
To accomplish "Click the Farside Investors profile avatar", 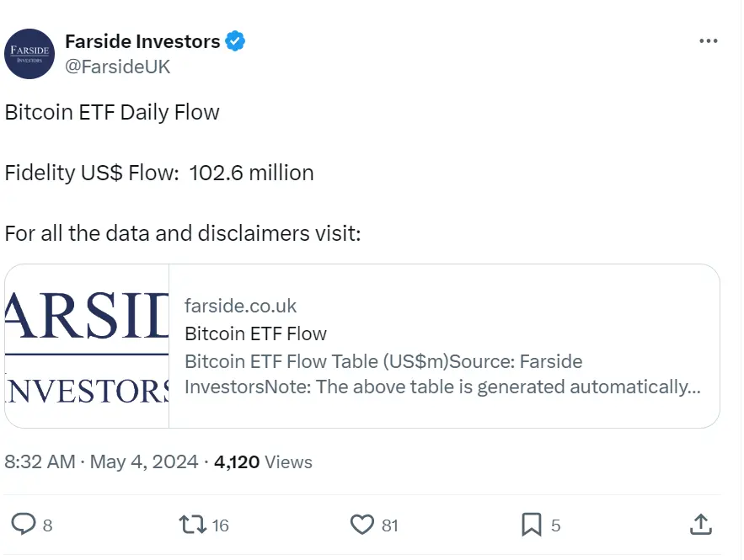I will tap(29, 54).
